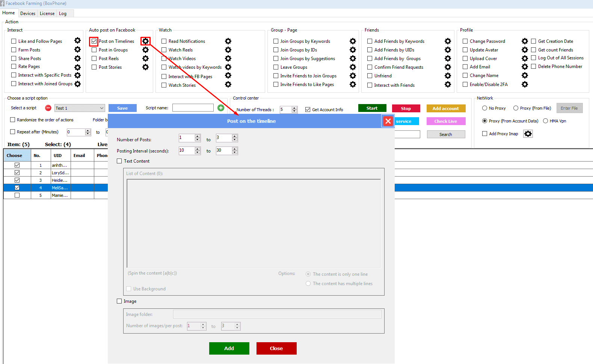593x364 pixels.
Task: Click the List of Content text area
Action: point(254,223)
